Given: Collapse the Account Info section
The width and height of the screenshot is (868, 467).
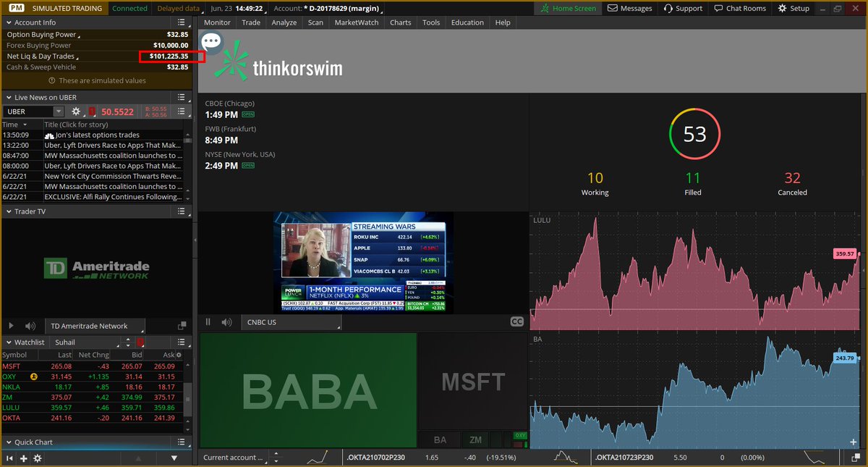Looking at the screenshot, I should (7, 22).
